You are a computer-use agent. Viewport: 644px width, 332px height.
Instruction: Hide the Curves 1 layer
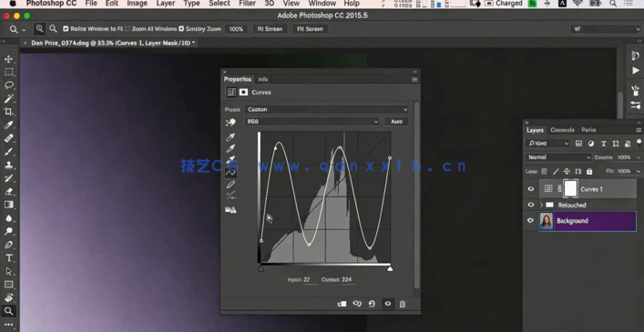pos(531,189)
